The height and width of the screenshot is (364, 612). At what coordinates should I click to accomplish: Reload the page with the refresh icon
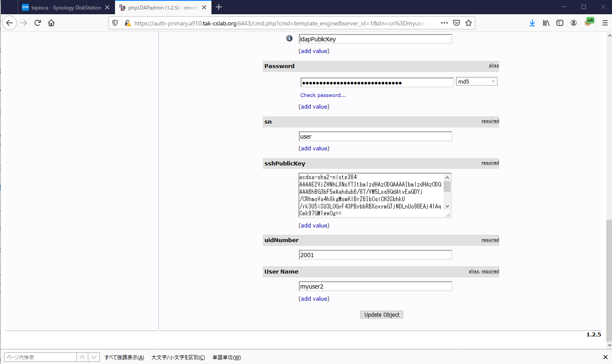(x=37, y=23)
